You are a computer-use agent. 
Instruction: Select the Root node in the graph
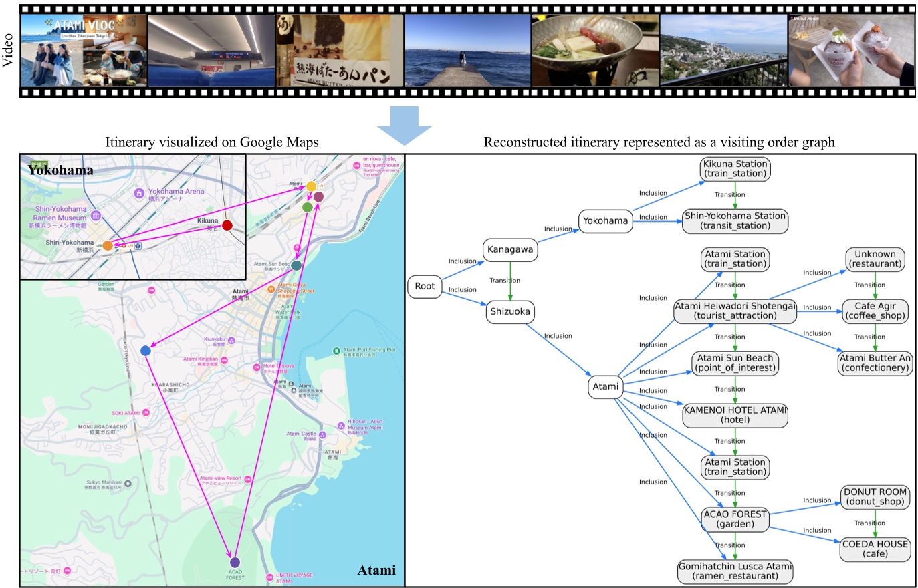click(x=425, y=287)
